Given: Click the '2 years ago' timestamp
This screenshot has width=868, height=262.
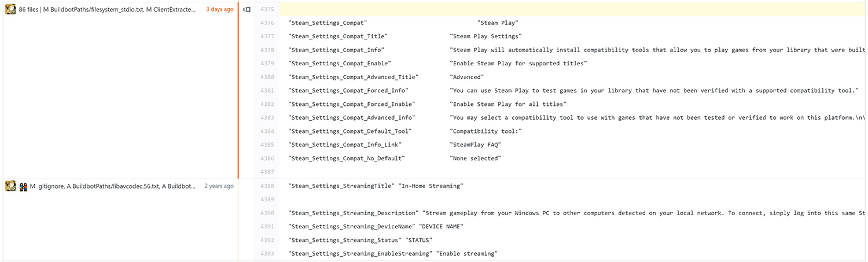Looking at the screenshot, I should [x=219, y=186].
